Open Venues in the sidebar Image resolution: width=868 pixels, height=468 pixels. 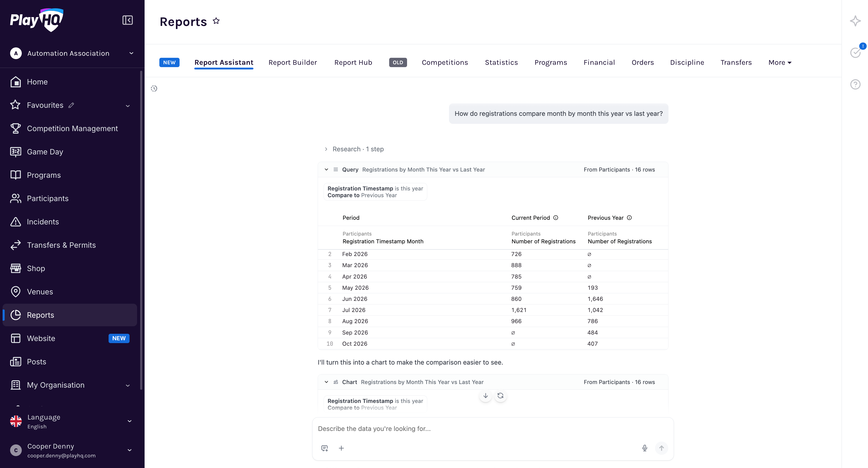click(x=70, y=292)
